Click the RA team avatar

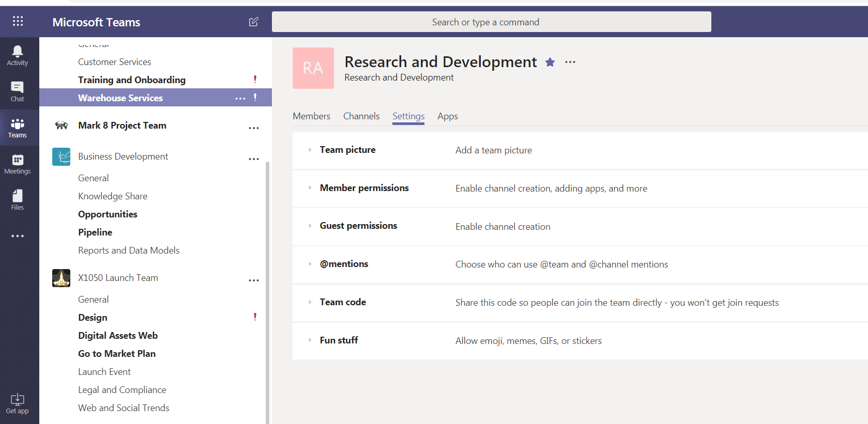(x=313, y=68)
